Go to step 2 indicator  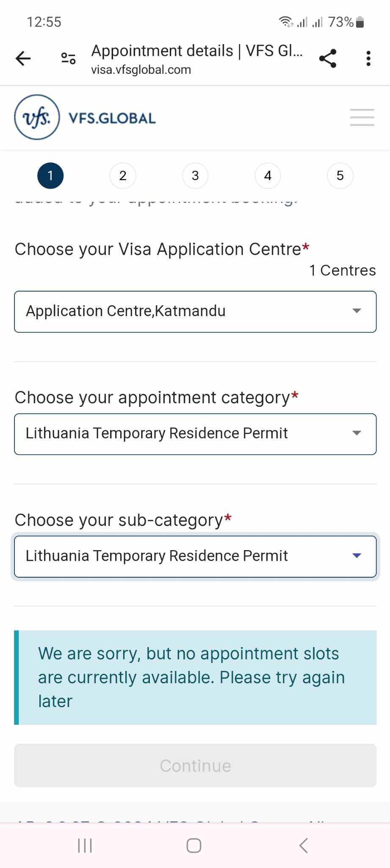(123, 175)
